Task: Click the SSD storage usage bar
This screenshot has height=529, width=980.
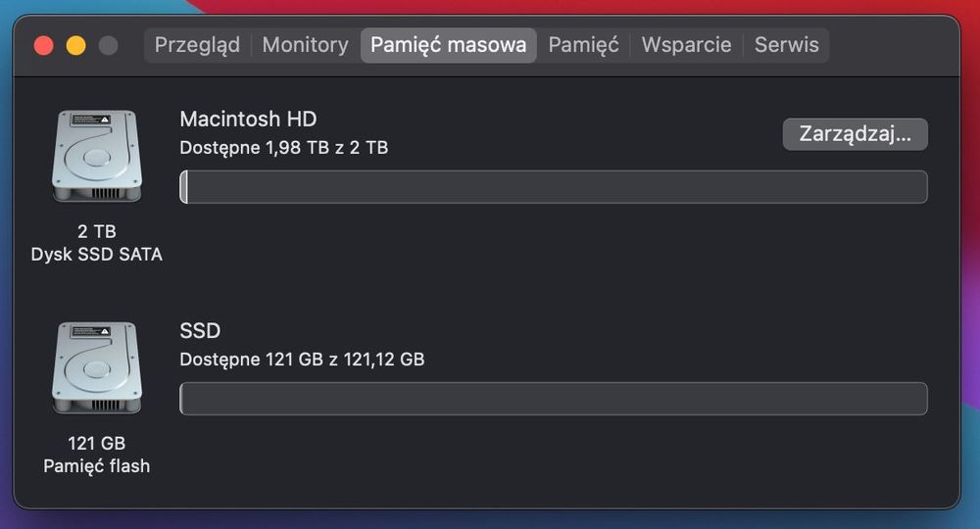Action: (554, 399)
